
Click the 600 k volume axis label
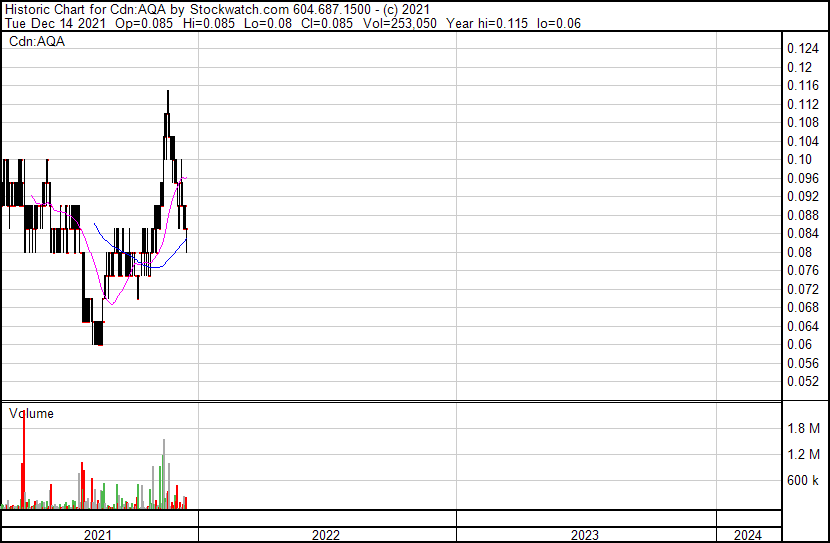pos(803,481)
